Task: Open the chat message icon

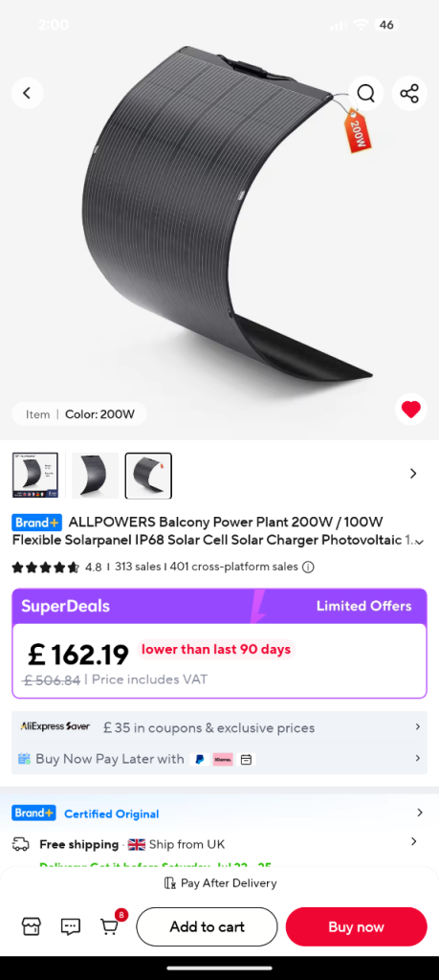Action: 71,926
